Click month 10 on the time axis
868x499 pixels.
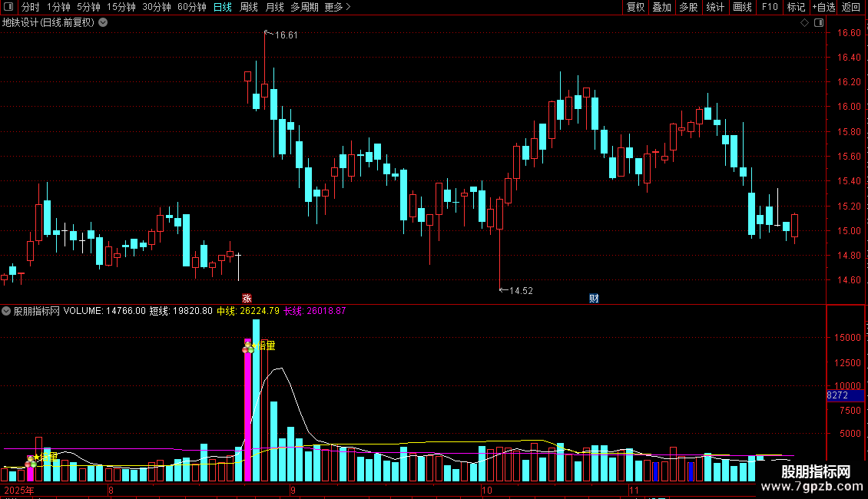point(486,490)
